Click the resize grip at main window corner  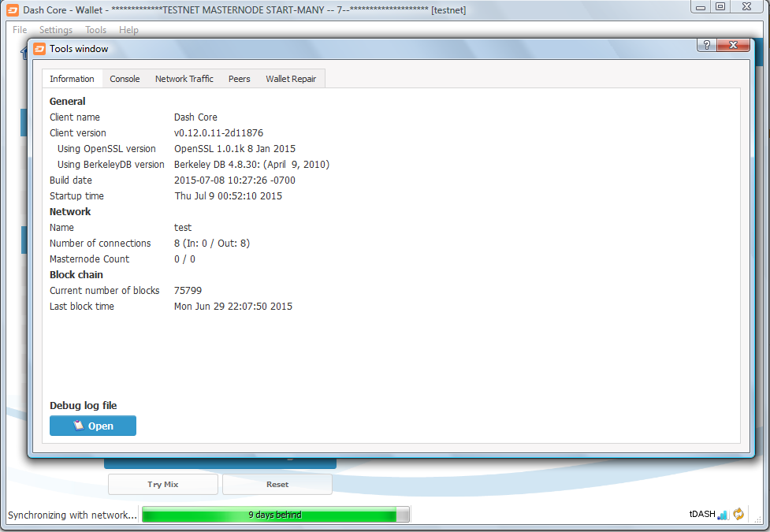tap(757, 519)
